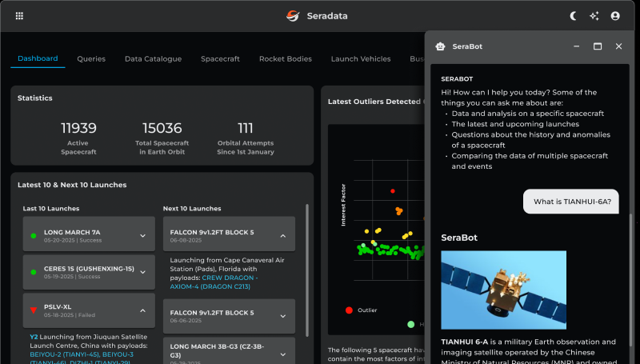Click the 'Last 10 Launches' heading
640x364 pixels.
[x=51, y=209]
